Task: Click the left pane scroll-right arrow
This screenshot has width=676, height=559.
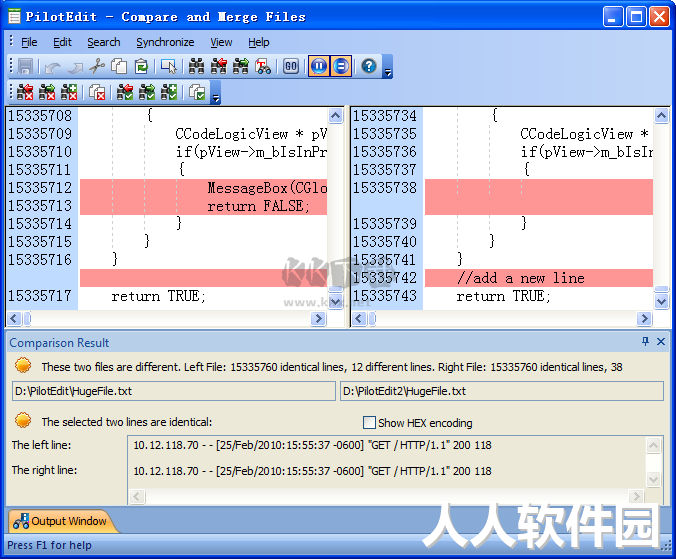Action: [x=318, y=319]
